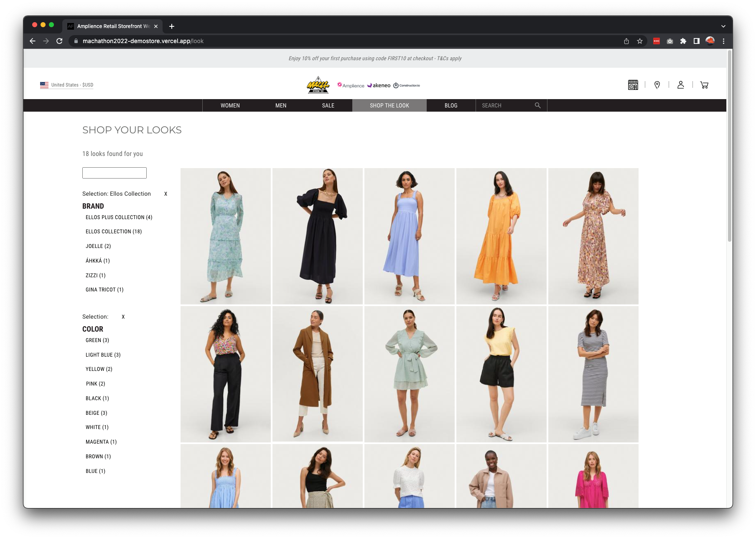
Task: Expand the browser tab list chevron
Action: [723, 26]
